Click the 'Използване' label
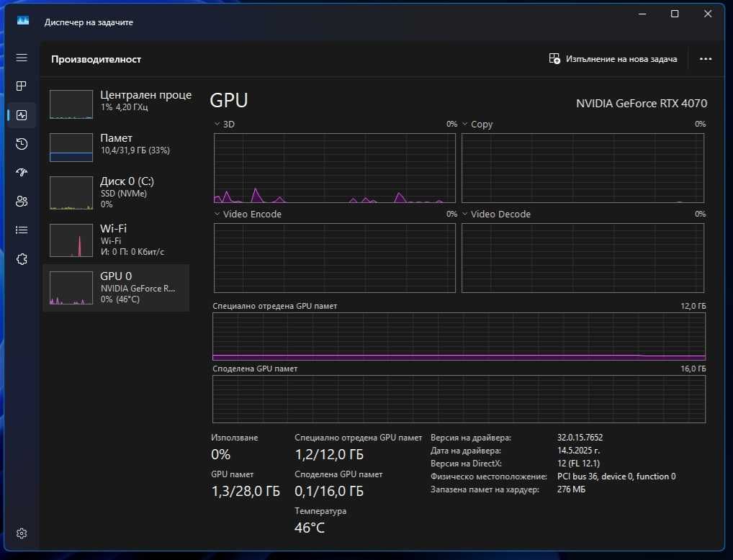The width and height of the screenshot is (733, 560). coord(234,438)
